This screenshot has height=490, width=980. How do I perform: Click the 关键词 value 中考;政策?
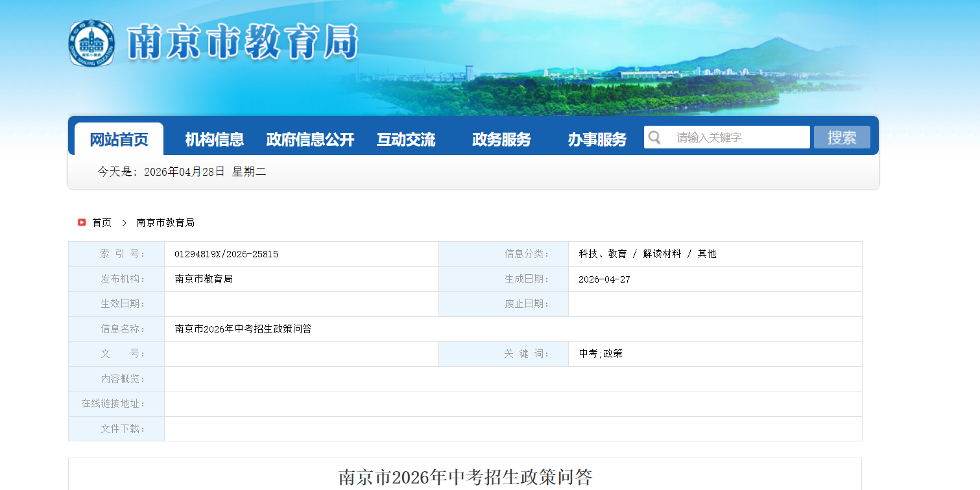tap(601, 354)
